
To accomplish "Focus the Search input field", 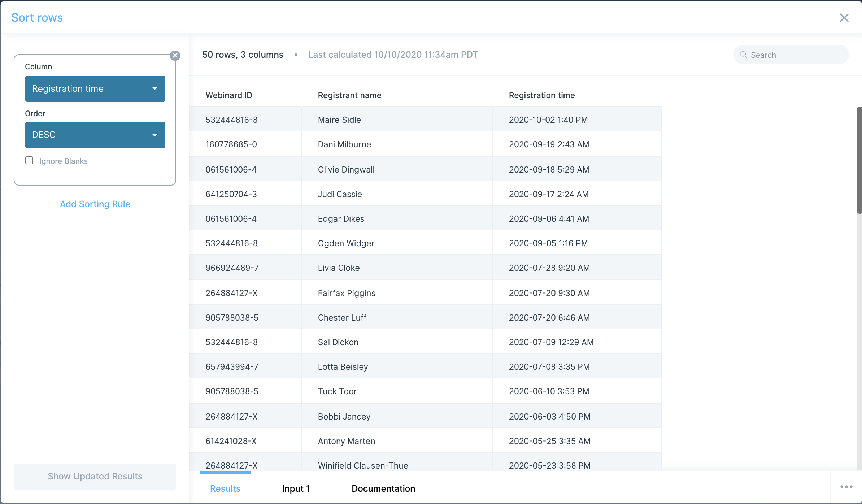I will [x=791, y=55].
